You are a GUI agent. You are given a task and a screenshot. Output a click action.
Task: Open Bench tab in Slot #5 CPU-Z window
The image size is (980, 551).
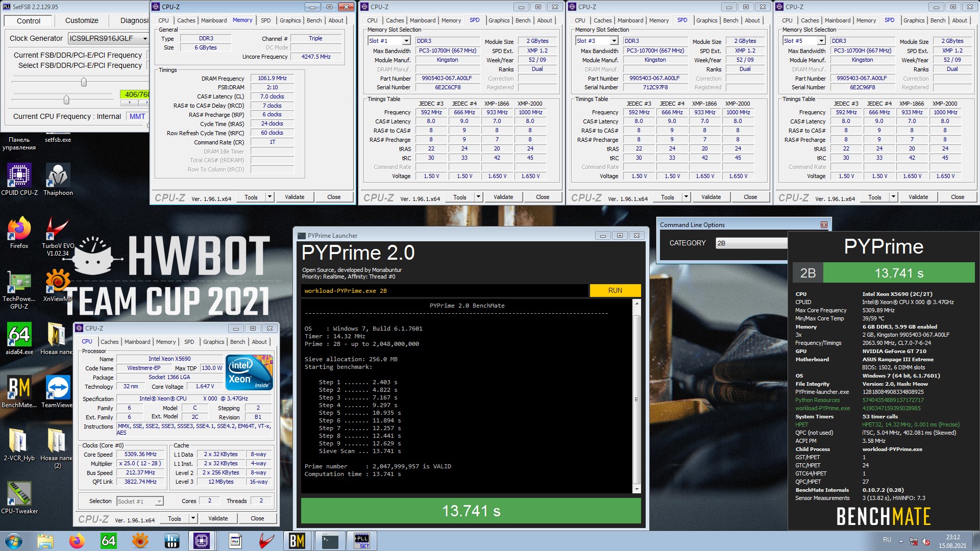coord(938,20)
